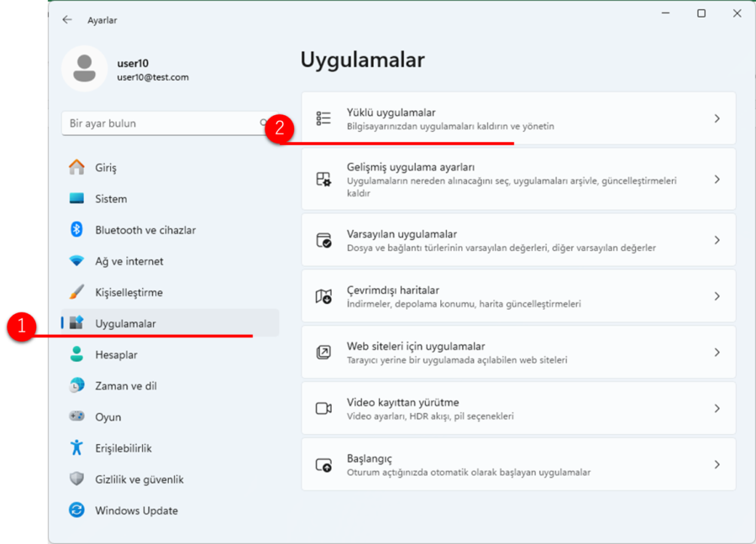Click the chevron on the Başlangıç row
The image size is (756, 544).
717,464
